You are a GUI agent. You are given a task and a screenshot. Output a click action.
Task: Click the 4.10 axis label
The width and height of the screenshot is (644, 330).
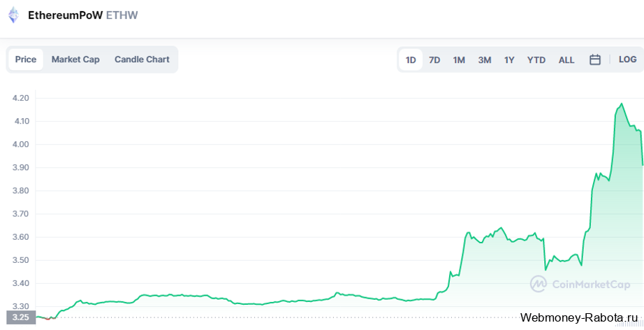[21, 121]
